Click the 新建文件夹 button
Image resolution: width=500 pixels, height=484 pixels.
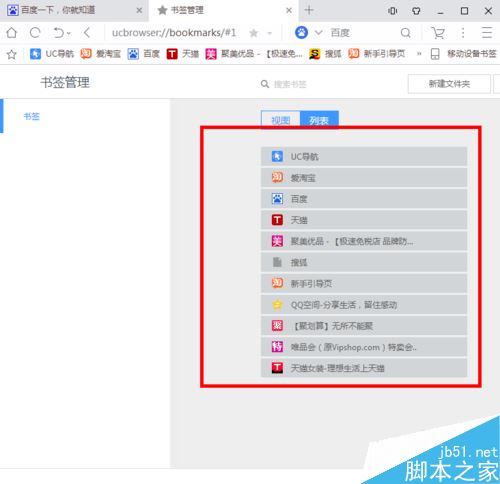pyautogui.click(x=449, y=84)
